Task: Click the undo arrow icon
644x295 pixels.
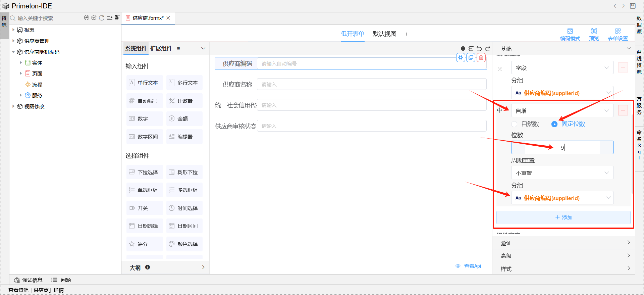Action: (x=479, y=49)
